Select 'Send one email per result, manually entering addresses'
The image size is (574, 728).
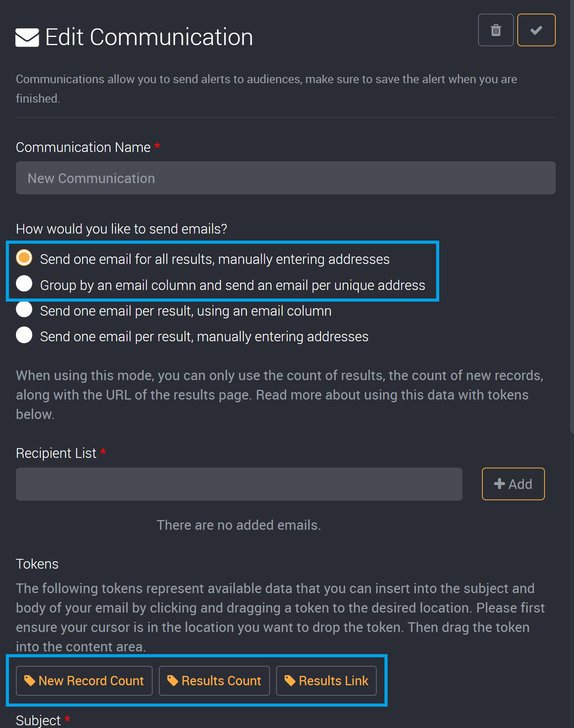[24, 335]
